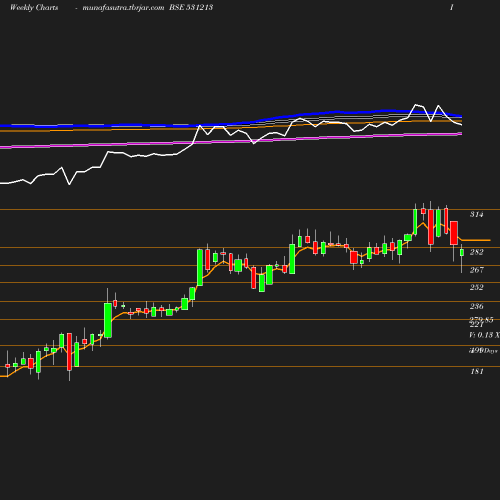
Task: Click the munafasutra.tbrjar.com site label
Action: point(123,8)
